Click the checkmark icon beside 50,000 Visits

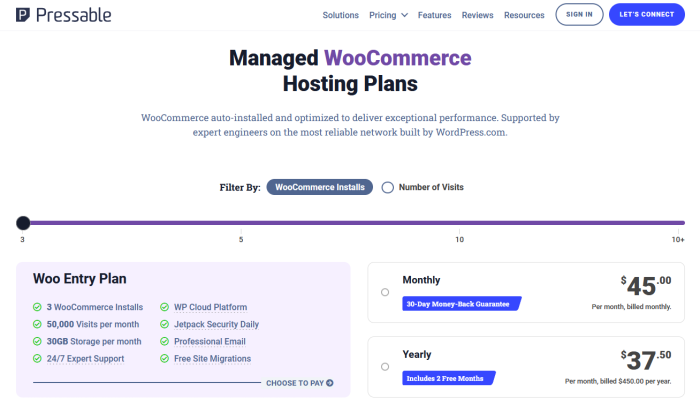[37, 324]
